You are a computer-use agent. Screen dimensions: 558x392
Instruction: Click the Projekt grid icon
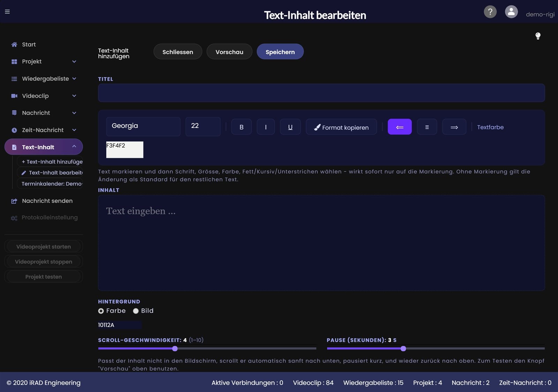(14, 62)
